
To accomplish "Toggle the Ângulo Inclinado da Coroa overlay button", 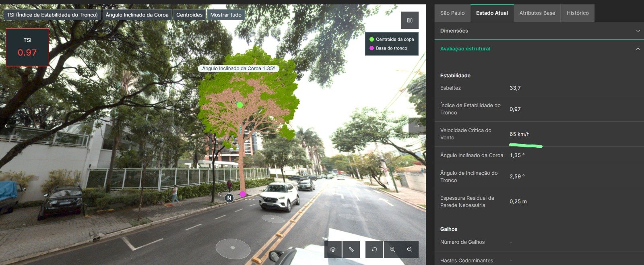I will coord(137,15).
